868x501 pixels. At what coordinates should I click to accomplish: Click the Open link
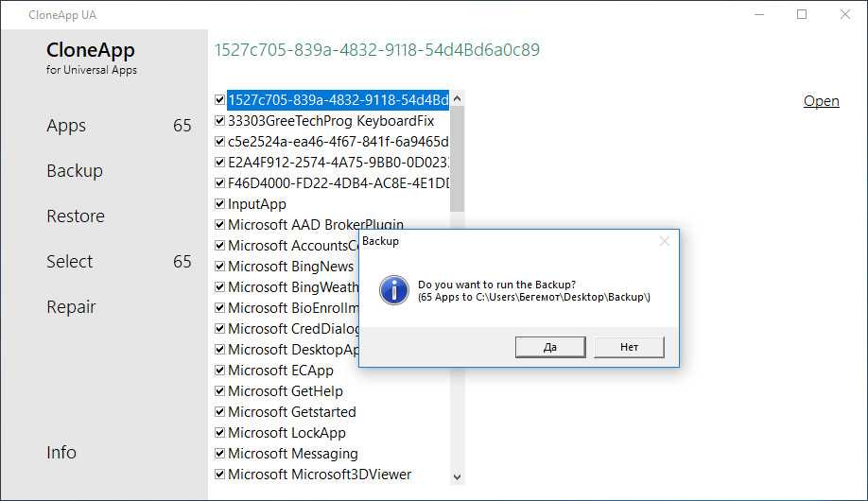tap(821, 101)
